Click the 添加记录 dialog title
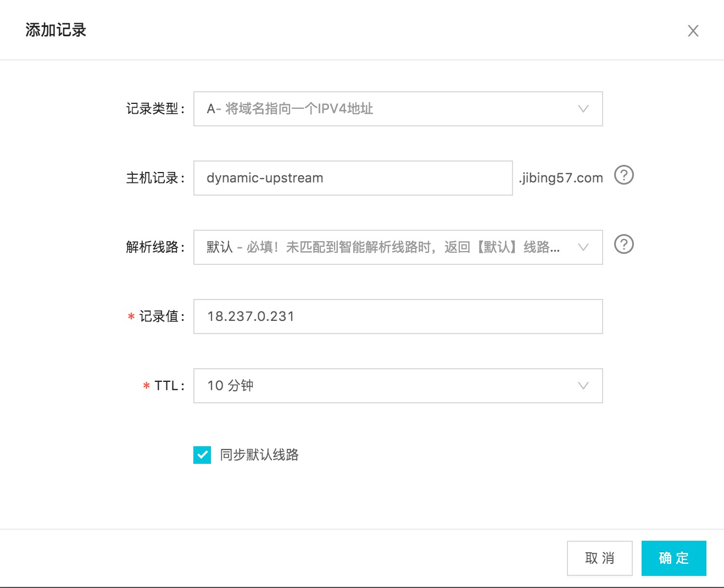Screen dimensions: 724x588 click(56, 30)
